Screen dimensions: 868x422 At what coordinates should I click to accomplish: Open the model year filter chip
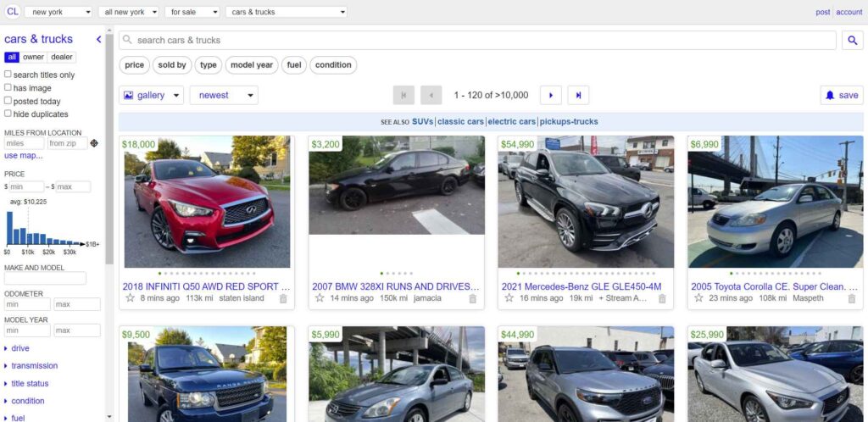(252, 64)
